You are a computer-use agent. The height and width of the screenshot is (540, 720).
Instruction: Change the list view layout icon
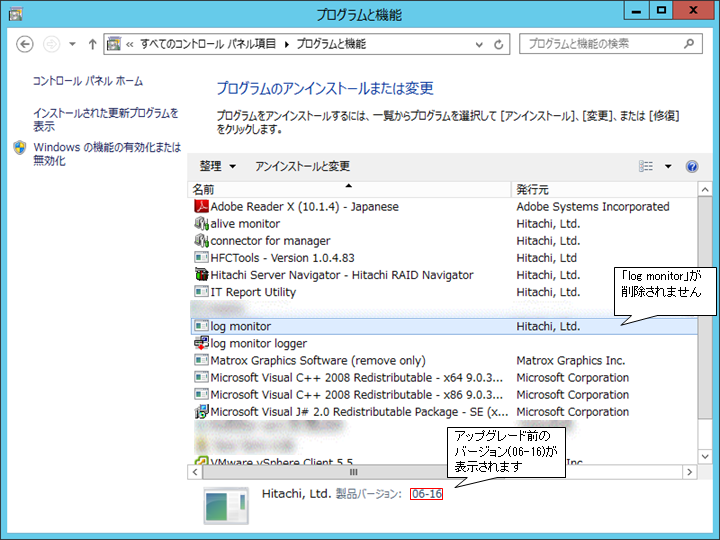(646, 166)
